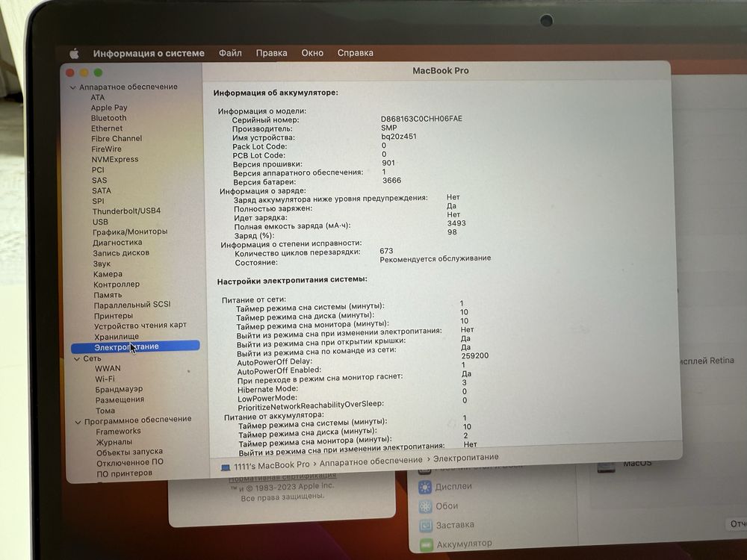Select WWAN under Сеть
This screenshot has height=560, width=747.
[x=108, y=369]
